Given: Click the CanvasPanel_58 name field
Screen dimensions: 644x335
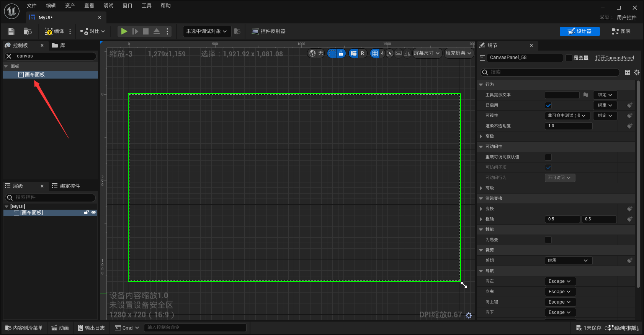Looking at the screenshot, I should (525, 57).
